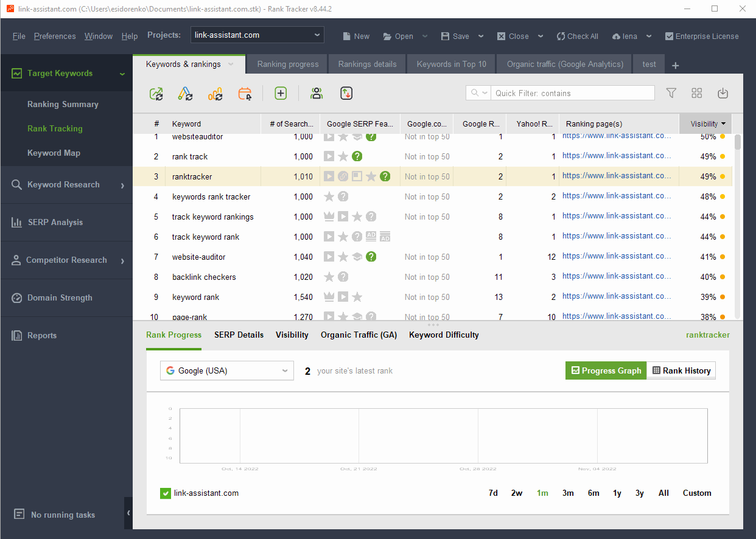
Task: Click the Check All toolbar button
Action: click(577, 36)
